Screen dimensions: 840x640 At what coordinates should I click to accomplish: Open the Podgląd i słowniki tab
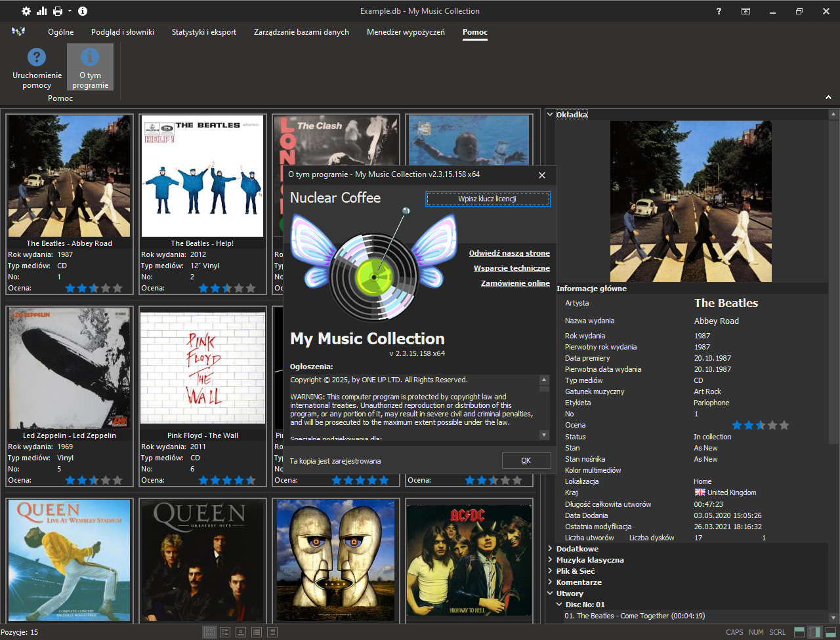pos(123,31)
